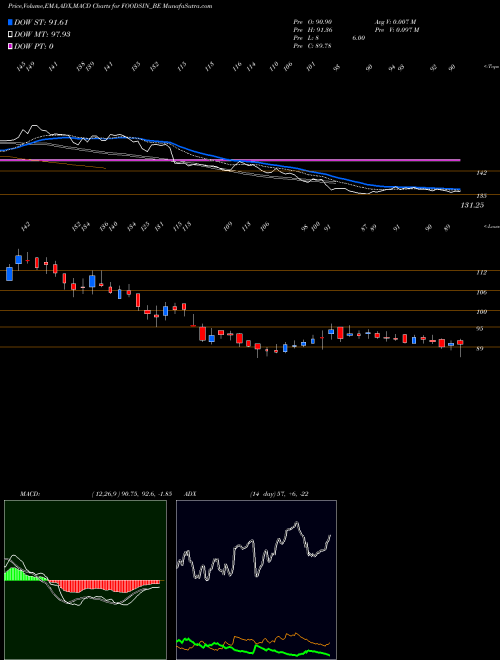Click the ADX (14 day) parameter values
This screenshot has height=660, width=500.
[x=279, y=494]
